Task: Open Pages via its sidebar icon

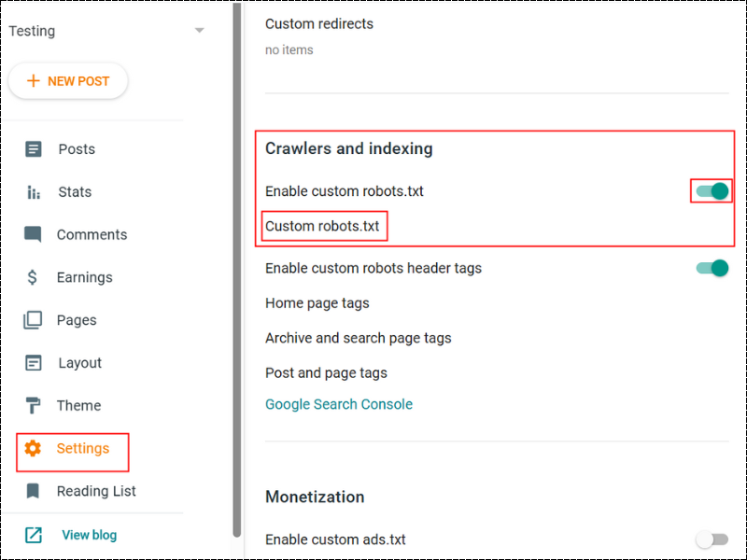Action: [34, 319]
